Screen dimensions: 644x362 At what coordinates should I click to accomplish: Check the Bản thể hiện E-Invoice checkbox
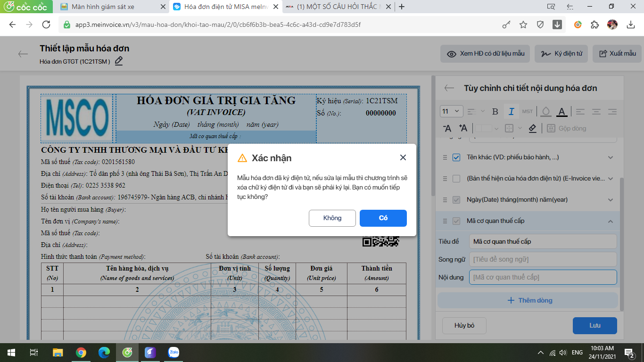456,179
